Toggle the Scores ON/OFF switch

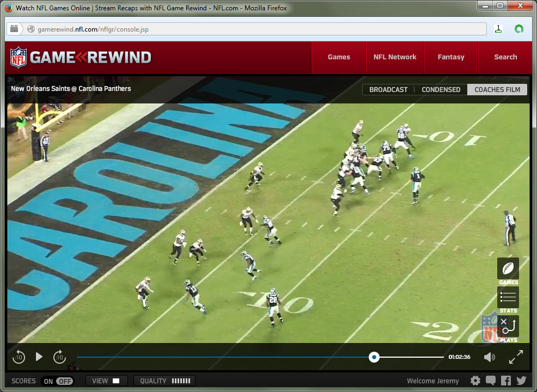[x=58, y=381]
